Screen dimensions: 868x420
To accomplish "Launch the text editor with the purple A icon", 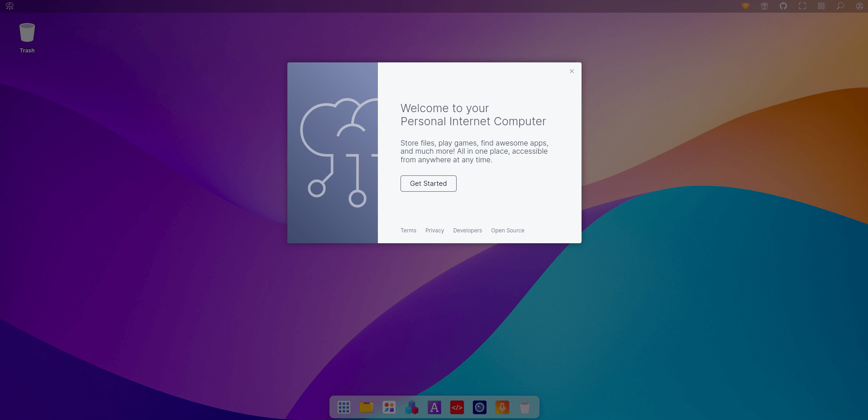I will pyautogui.click(x=434, y=407).
